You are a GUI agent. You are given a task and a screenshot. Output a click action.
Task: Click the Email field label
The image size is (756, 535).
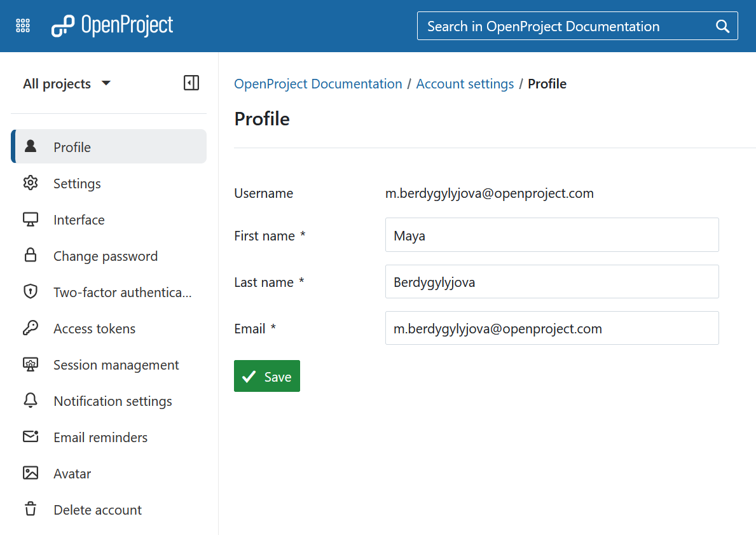tap(250, 328)
